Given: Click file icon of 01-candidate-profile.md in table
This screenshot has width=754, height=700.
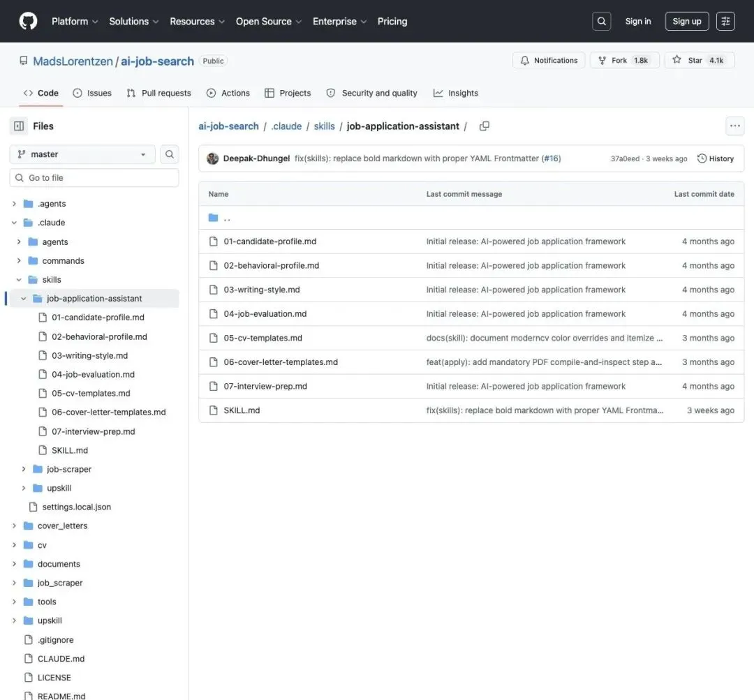Looking at the screenshot, I should pyautogui.click(x=213, y=241).
